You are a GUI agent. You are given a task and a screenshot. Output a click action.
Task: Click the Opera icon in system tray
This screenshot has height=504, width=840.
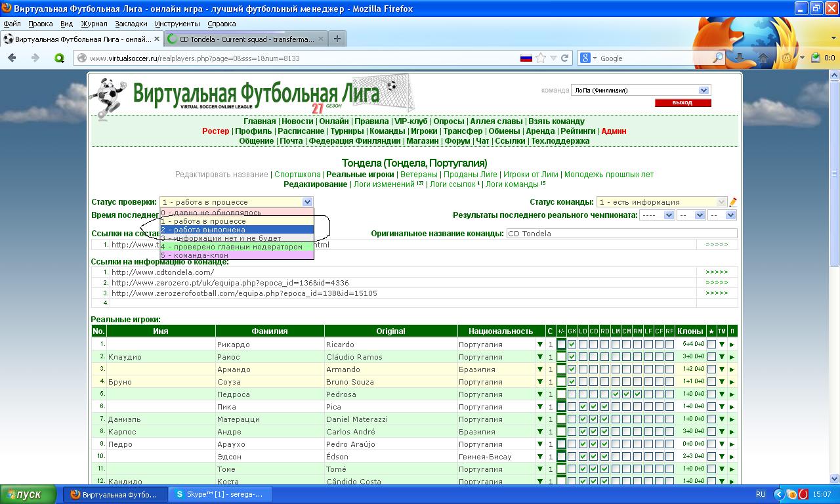coord(803,494)
